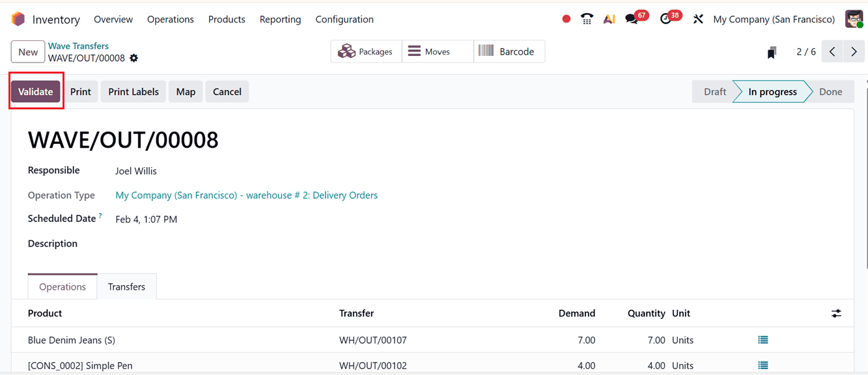Click the Packages smart button icon

[345, 51]
